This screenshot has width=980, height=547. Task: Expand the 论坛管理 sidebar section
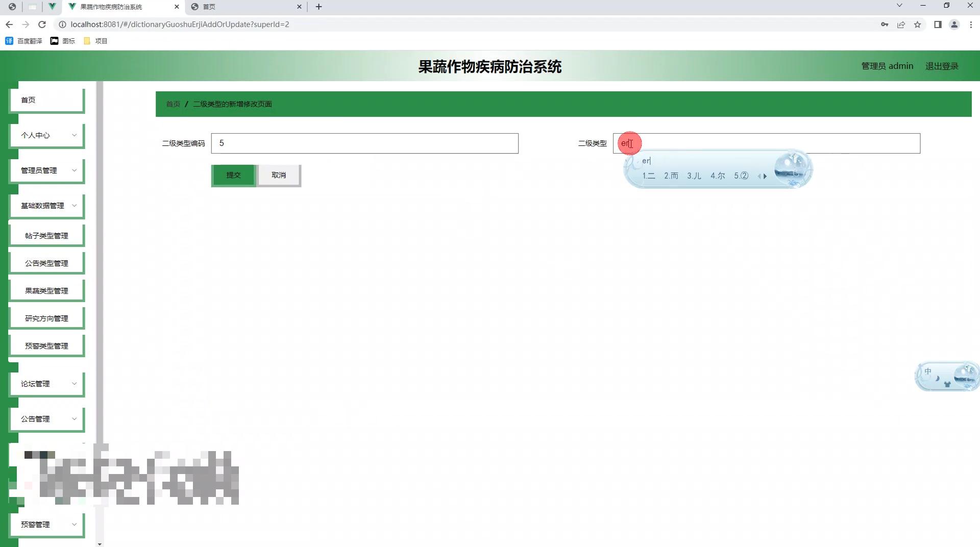pos(46,383)
